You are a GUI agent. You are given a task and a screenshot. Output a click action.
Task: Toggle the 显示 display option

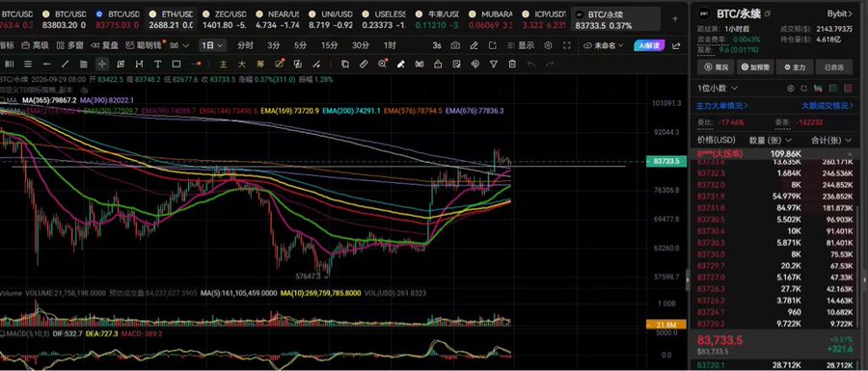tap(522, 45)
